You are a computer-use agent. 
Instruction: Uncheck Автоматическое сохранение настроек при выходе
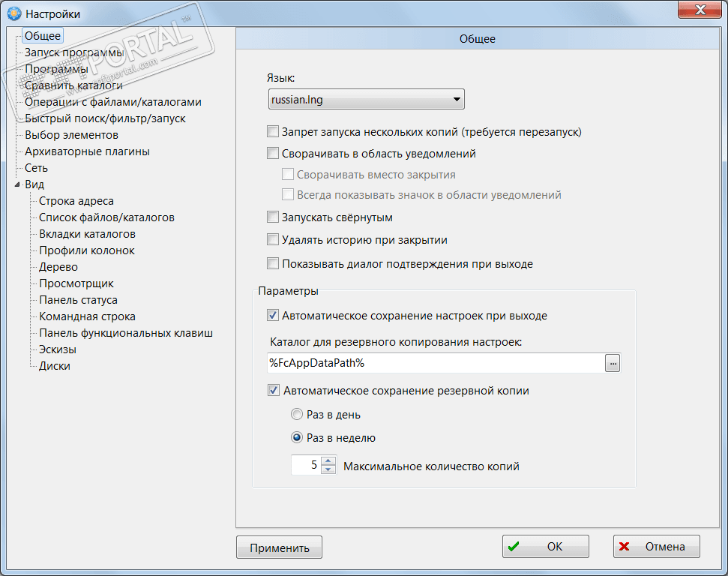click(x=273, y=316)
